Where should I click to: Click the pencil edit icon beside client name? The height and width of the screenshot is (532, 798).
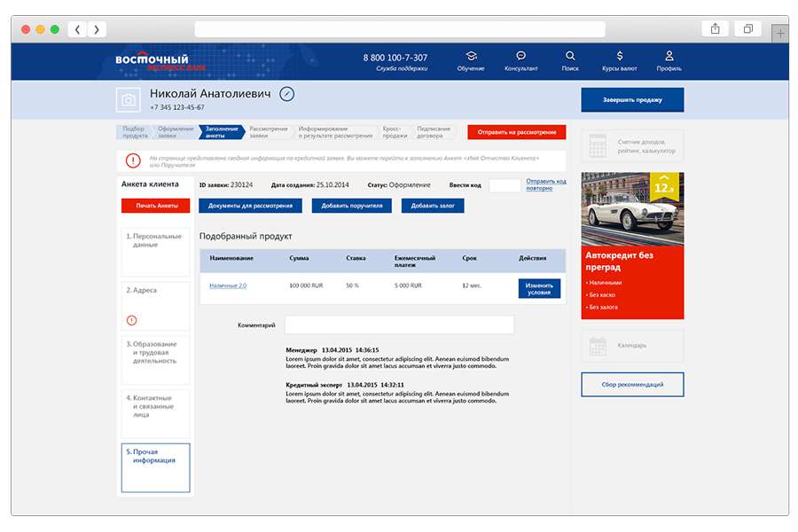point(286,94)
